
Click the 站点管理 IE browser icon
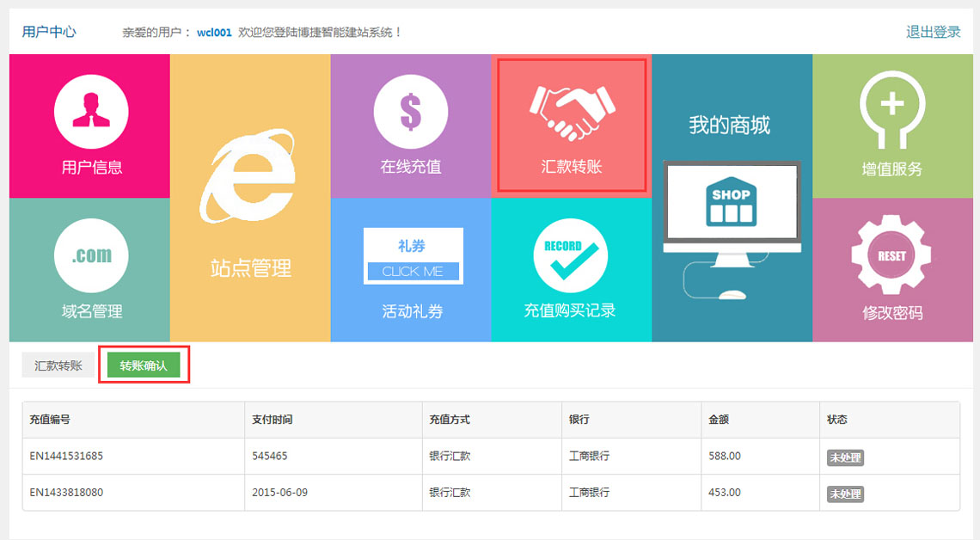point(249,178)
